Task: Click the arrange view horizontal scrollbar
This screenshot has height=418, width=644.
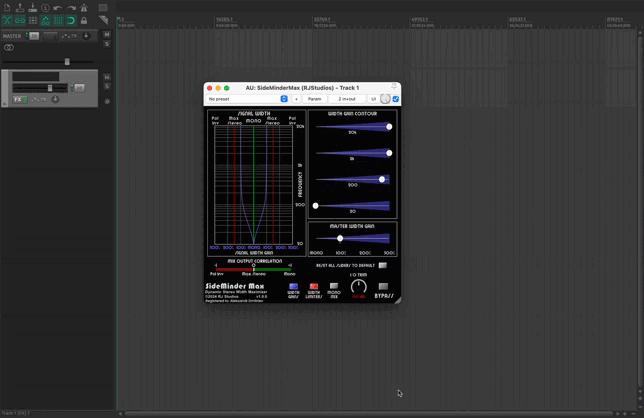Action: (x=368, y=413)
